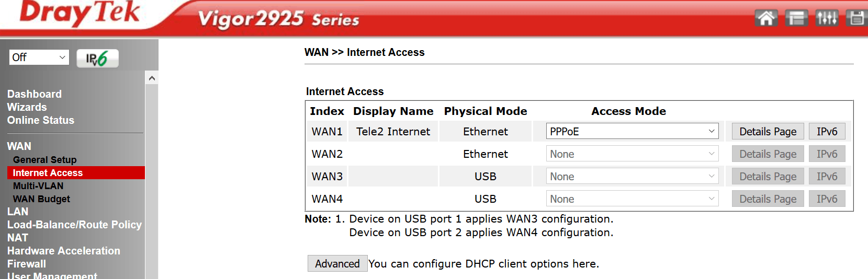Select General Setup under WAN
The image size is (868, 279).
click(45, 159)
